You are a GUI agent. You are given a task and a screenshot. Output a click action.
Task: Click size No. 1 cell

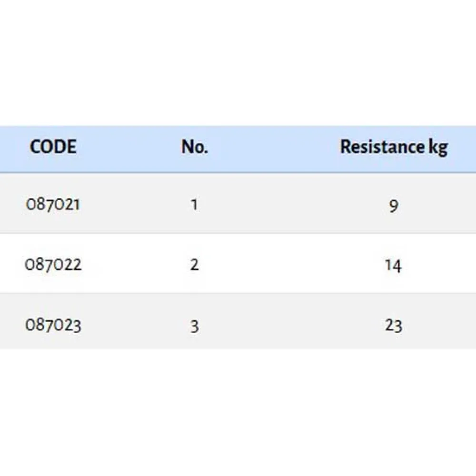194,205
